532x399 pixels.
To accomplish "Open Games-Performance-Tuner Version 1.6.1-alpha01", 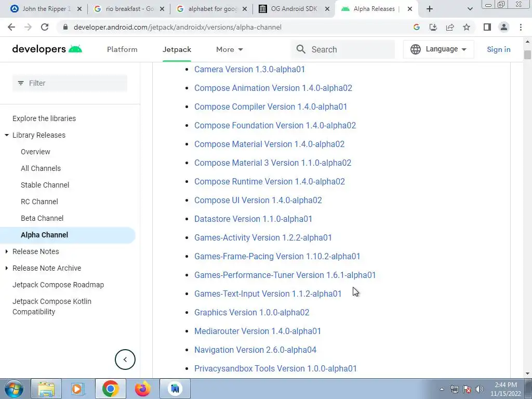I will [285, 275].
